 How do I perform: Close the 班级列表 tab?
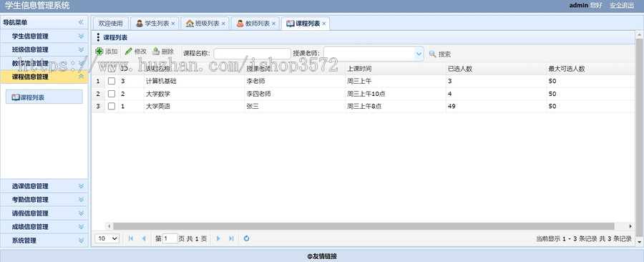point(223,24)
